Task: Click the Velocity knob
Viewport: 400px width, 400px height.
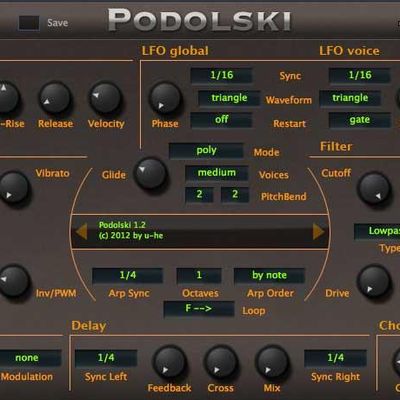Action: pos(105,98)
